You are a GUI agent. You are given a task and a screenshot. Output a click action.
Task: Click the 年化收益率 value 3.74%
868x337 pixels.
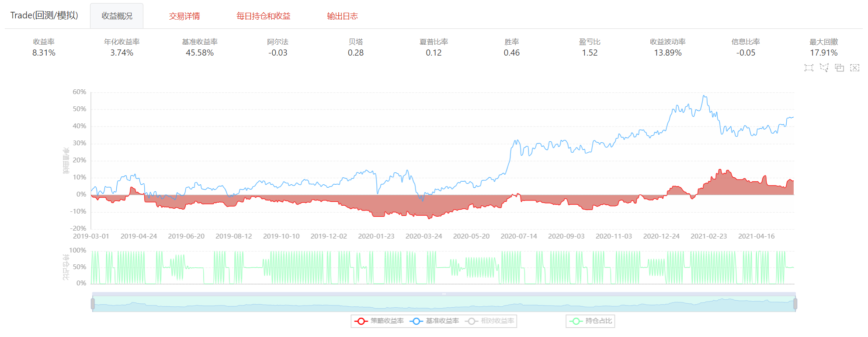point(122,53)
